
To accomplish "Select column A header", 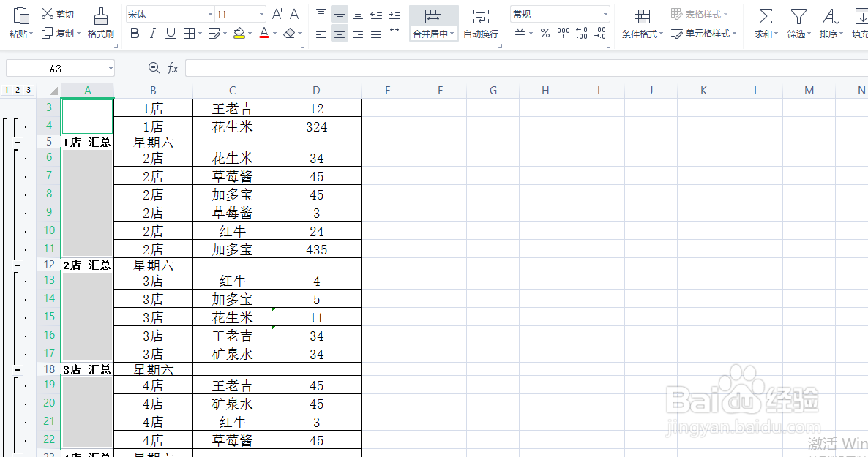I will click(x=88, y=90).
